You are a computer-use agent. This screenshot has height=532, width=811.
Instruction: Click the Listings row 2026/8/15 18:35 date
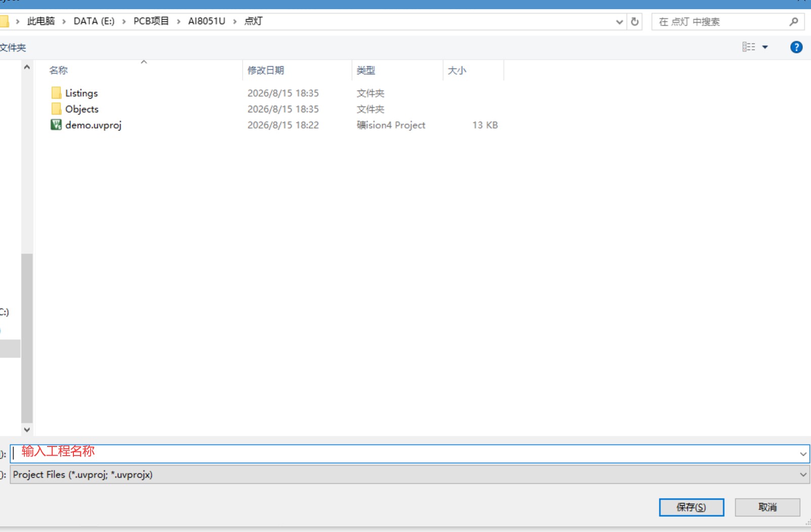click(x=283, y=93)
